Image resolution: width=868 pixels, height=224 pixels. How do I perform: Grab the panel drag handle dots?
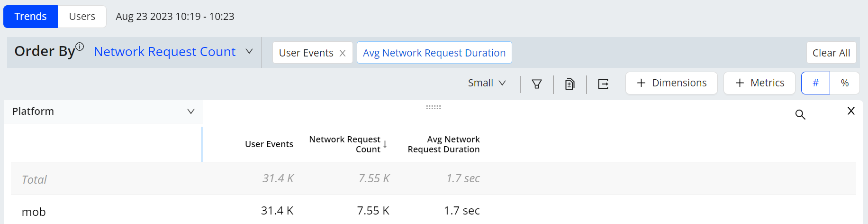point(433,107)
